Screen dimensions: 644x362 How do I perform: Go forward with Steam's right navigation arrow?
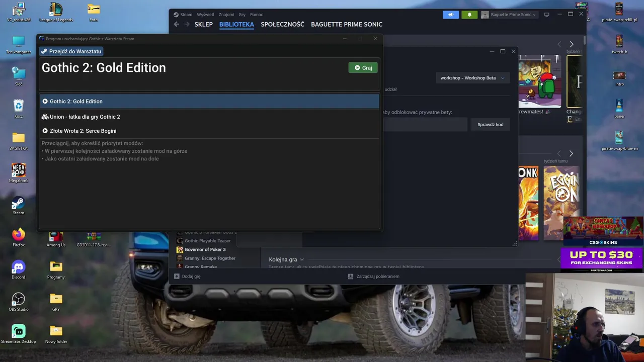pyautogui.click(x=187, y=24)
